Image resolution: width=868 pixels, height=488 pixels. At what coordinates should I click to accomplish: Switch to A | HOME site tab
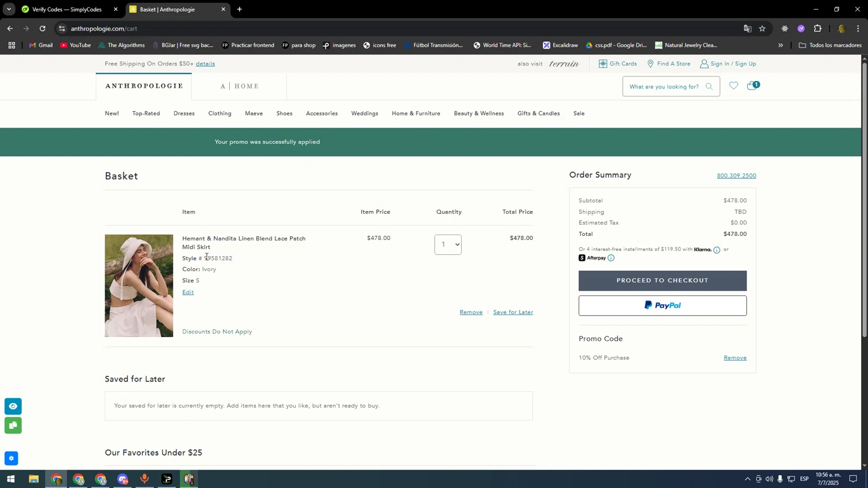[x=239, y=86]
